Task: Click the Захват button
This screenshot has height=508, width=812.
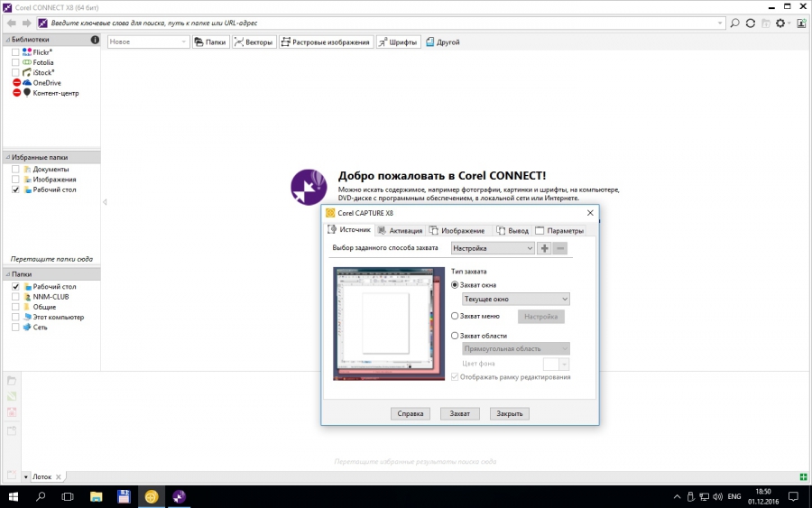Action: point(459,413)
